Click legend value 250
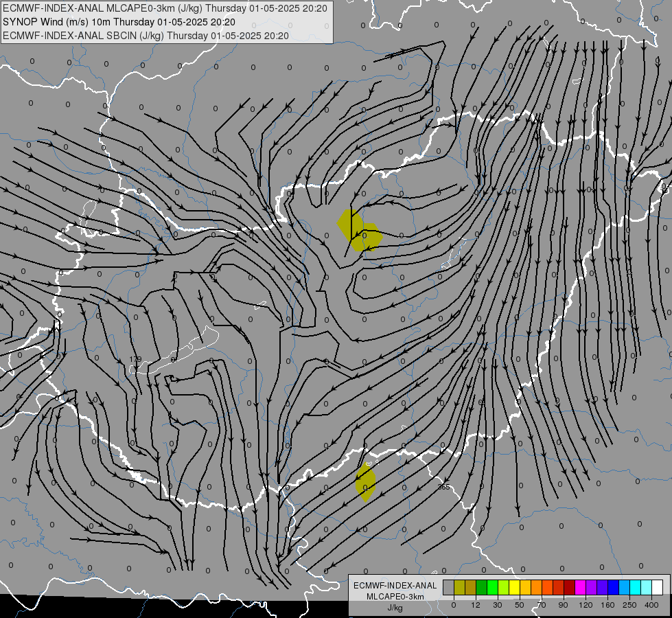Image resolution: width=672 pixels, height=618 pixels. (629, 605)
